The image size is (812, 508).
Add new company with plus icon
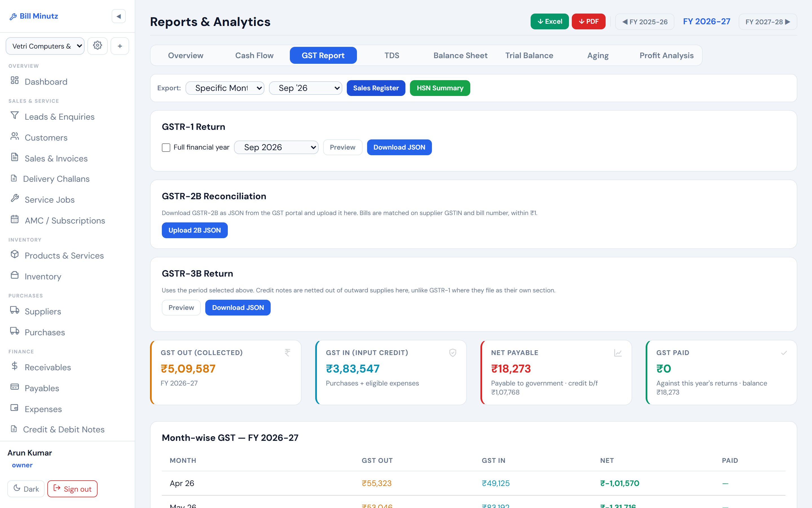[x=120, y=46]
